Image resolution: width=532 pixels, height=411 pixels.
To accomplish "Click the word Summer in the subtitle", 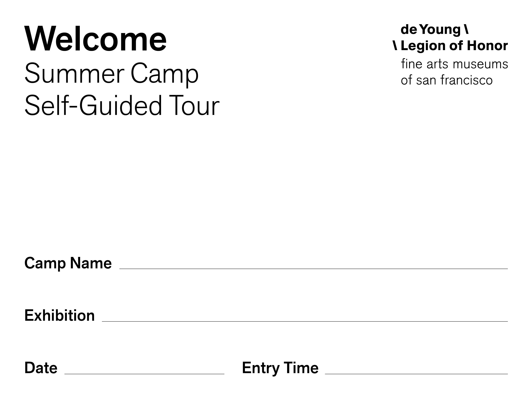I will pyautogui.click(x=74, y=73).
